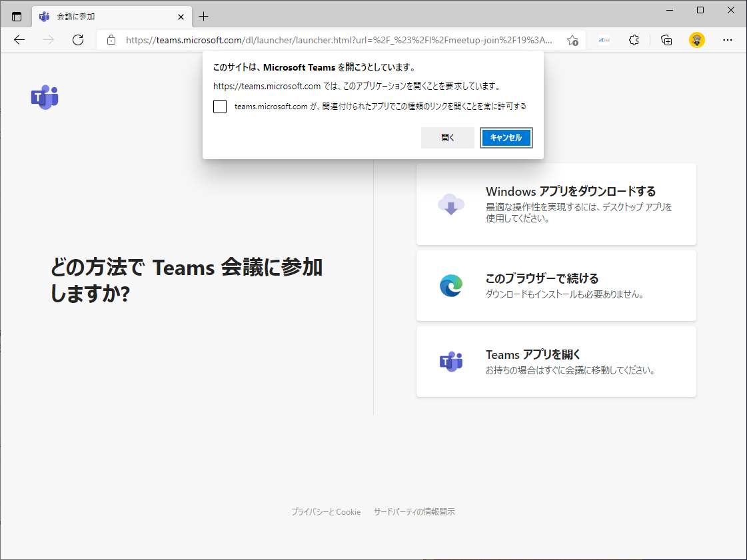This screenshot has height=560, width=747.
Task: Click the Edge browser icon
Action: click(x=451, y=286)
